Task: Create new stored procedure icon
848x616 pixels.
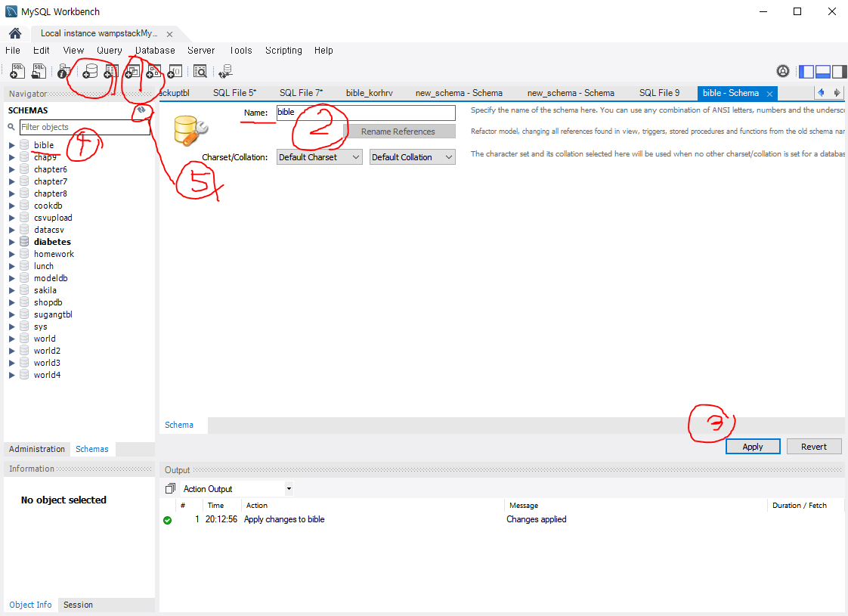Action: click(153, 71)
